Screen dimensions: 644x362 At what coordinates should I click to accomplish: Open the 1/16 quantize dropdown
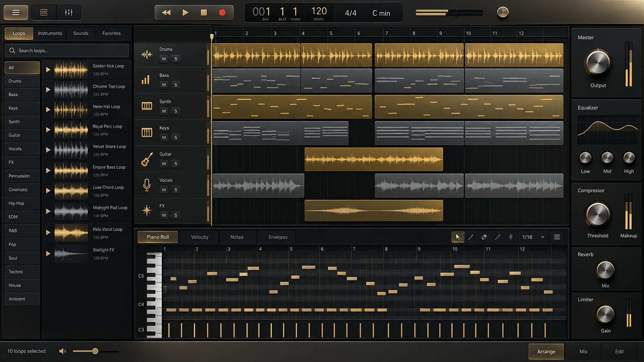point(533,237)
